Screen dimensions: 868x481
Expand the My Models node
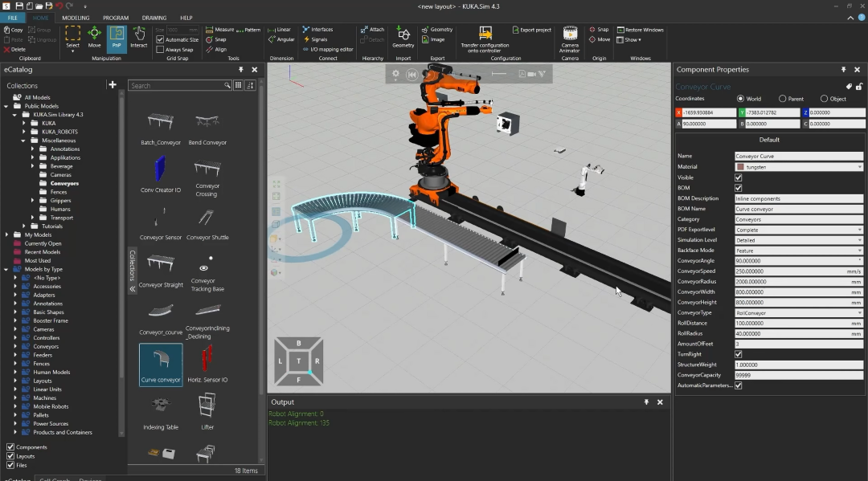[6, 235]
